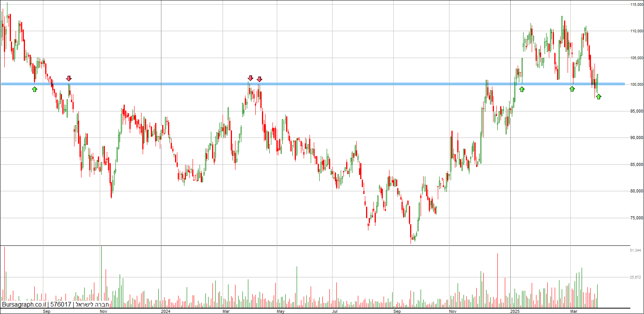Click the 105,000 price axis label
This screenshot has height=314, width=644.
637,58
